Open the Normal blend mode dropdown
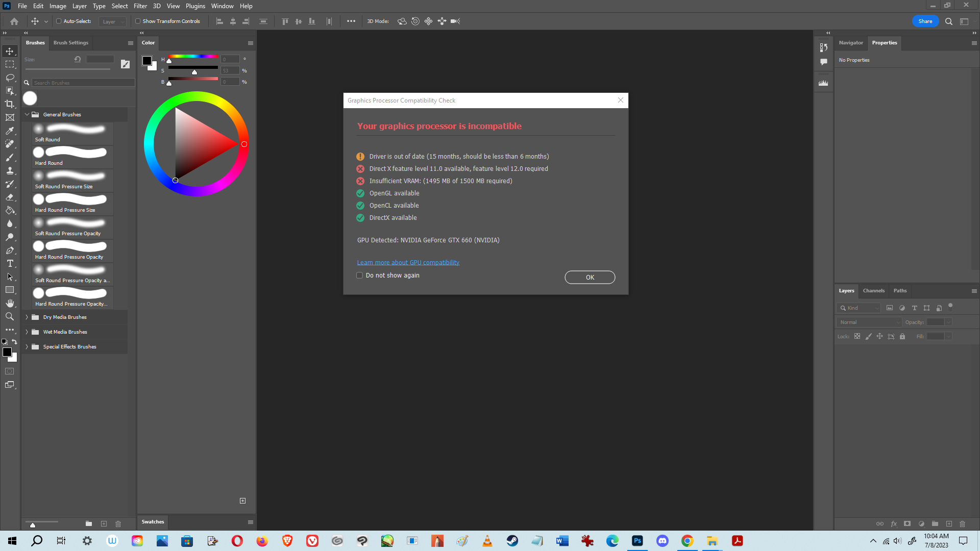Image resolution: width=980 pixels, height=551 pixels. click(x=869, y=322)
